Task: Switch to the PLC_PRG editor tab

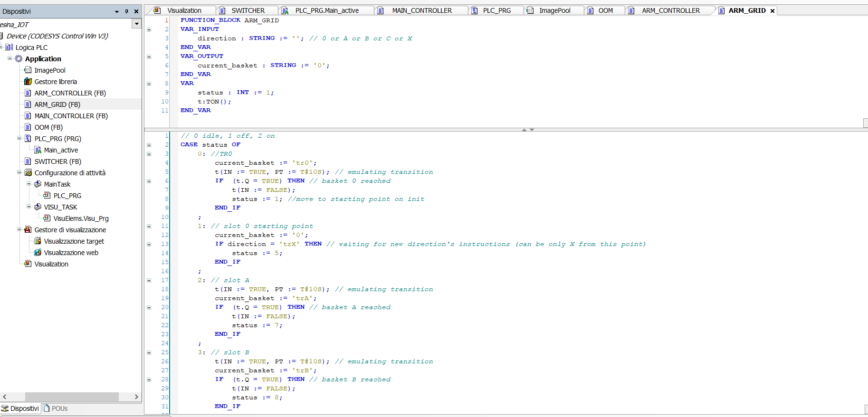Action: pos(497,10)
